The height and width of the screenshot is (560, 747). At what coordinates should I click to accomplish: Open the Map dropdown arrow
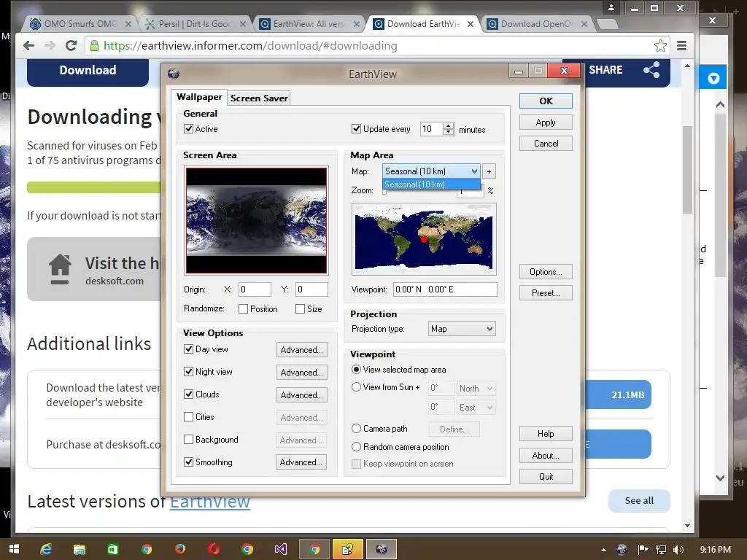click(x=474, y=171)
